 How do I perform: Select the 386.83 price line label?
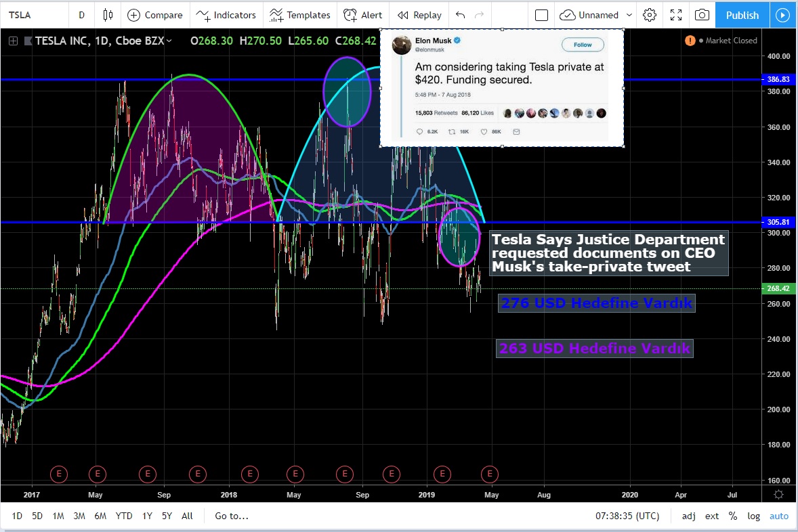(778, 79)
